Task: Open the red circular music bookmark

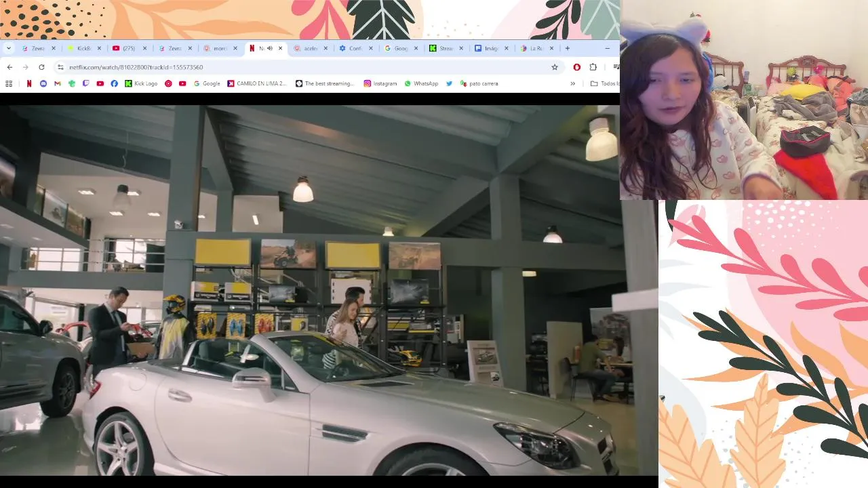Action: [168, 83]
